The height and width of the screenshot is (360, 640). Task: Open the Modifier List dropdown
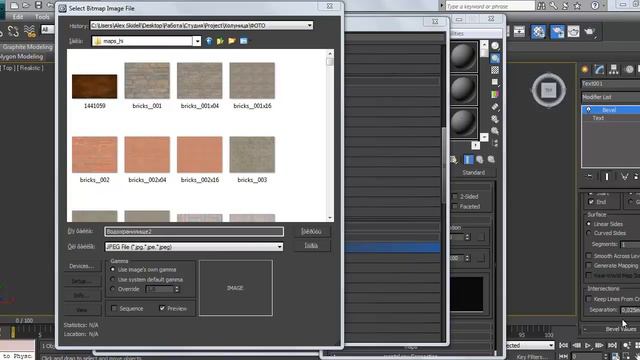[611, 97]
